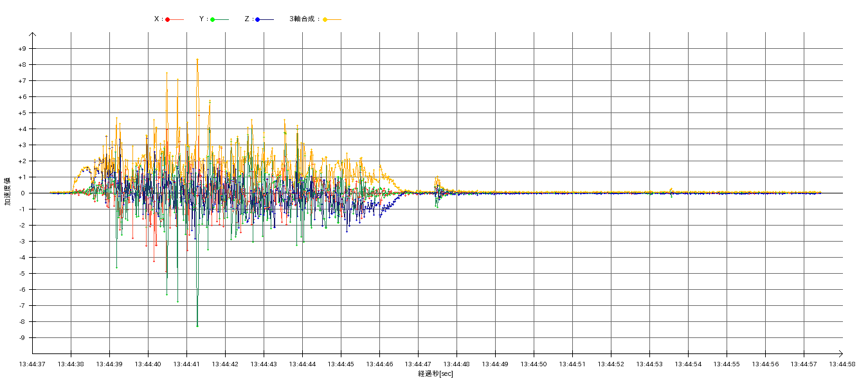Click the red X legend marker
The image size is (868, 392).
coord(168,19)
